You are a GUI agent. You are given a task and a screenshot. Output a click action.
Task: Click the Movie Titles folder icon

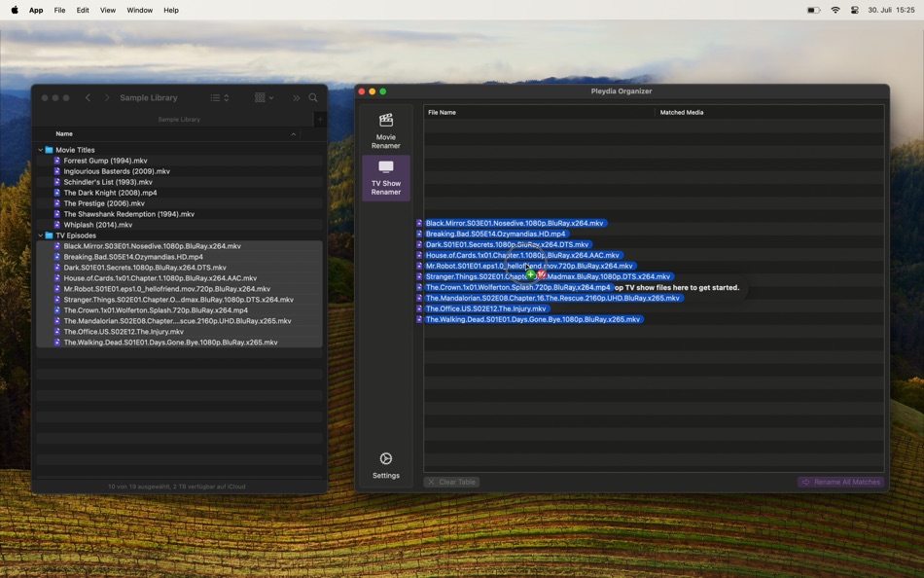click(50, 150)
